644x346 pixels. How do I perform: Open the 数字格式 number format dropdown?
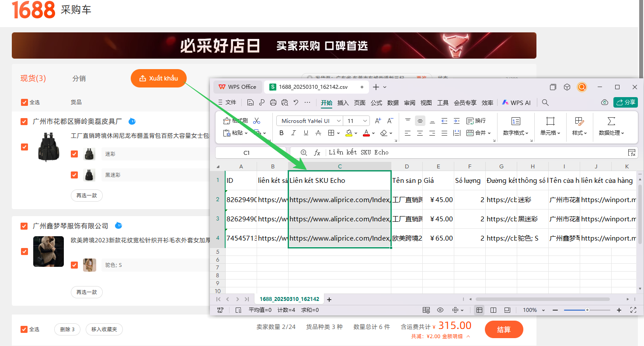pos(516,133)
